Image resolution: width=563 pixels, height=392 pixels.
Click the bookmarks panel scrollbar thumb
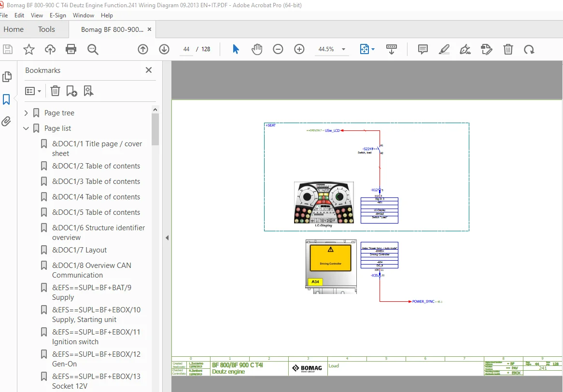[155, 129]
